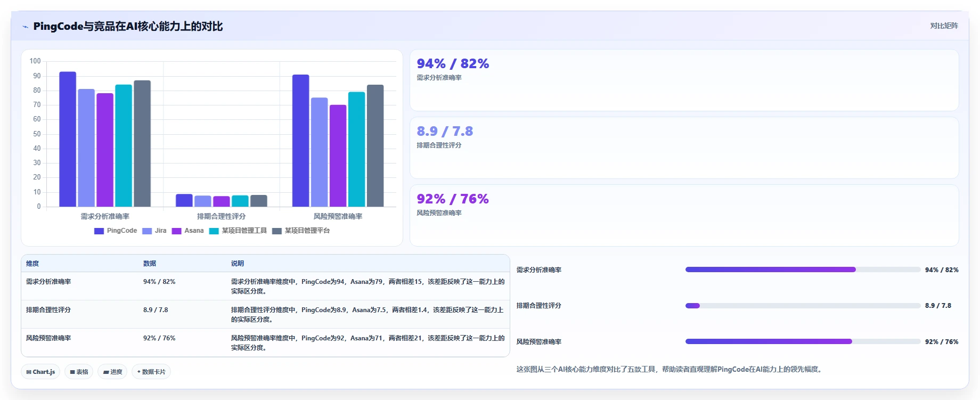The width and height of the screenshot is (980, 400).
Task: Click the Asana legend color swatch
Action: point(177,231)
